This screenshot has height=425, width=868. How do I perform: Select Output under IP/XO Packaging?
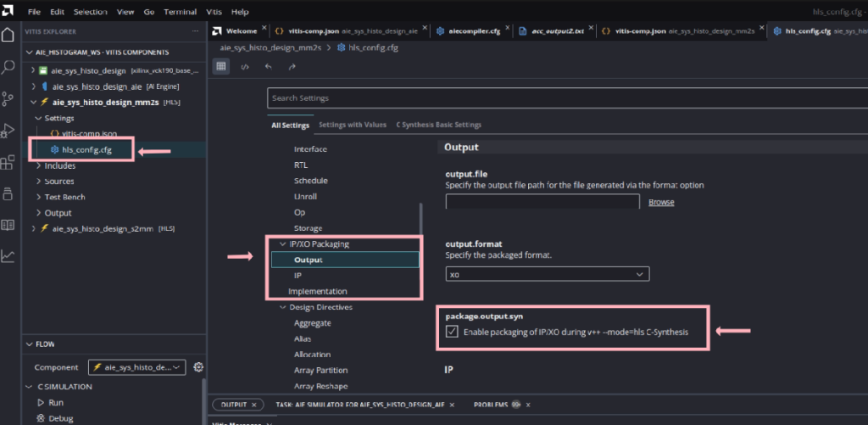click(x=345, y=260)
